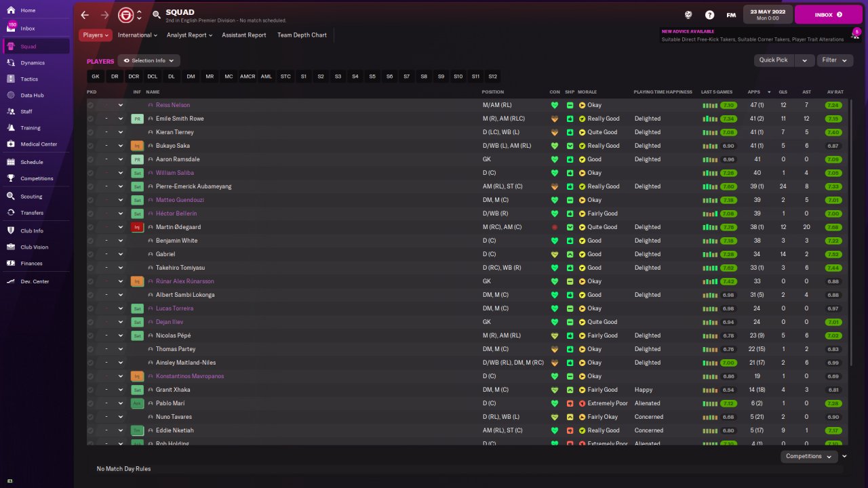
Task: Select Inbox in the sidebar
Action: (35, 28)
